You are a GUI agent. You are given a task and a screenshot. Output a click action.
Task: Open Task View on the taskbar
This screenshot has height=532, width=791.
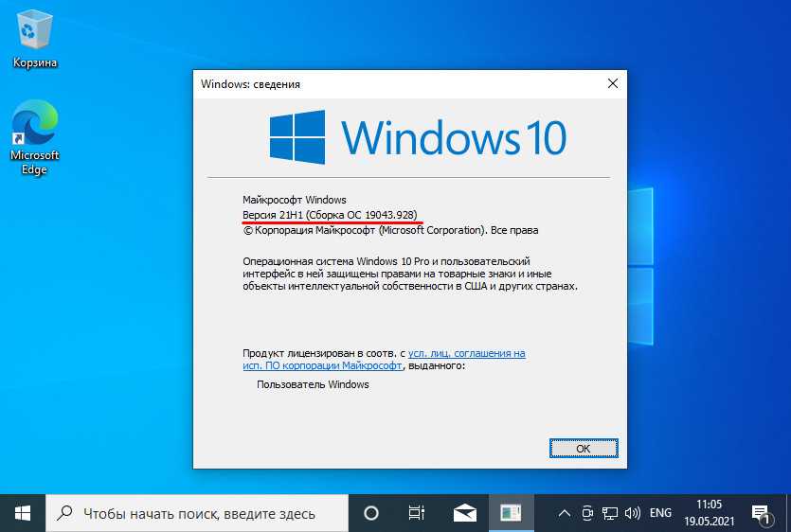416,513
